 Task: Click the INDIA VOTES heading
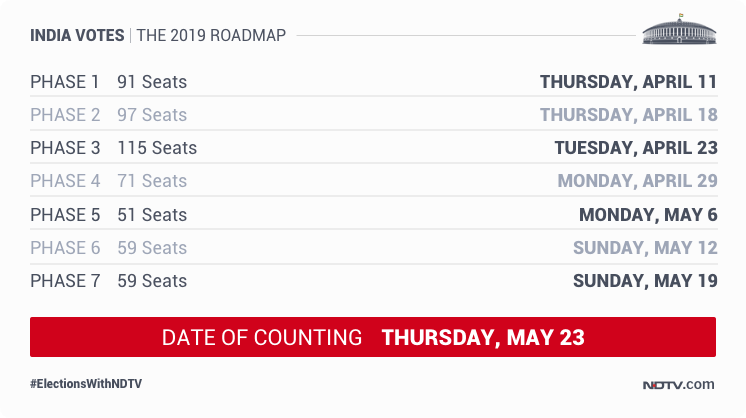(77, 36)
